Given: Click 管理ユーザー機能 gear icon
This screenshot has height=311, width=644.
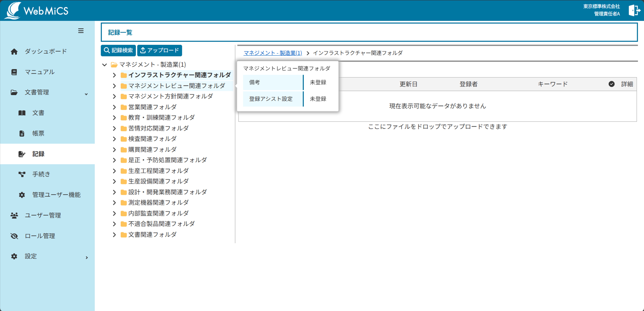Looking at the screenshot, I should 22,195.
